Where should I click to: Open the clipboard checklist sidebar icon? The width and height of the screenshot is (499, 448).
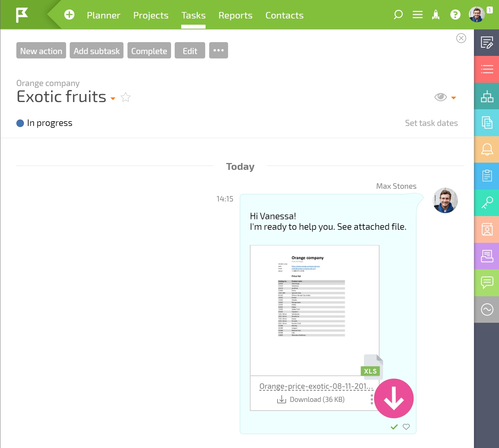coord(487,176)
